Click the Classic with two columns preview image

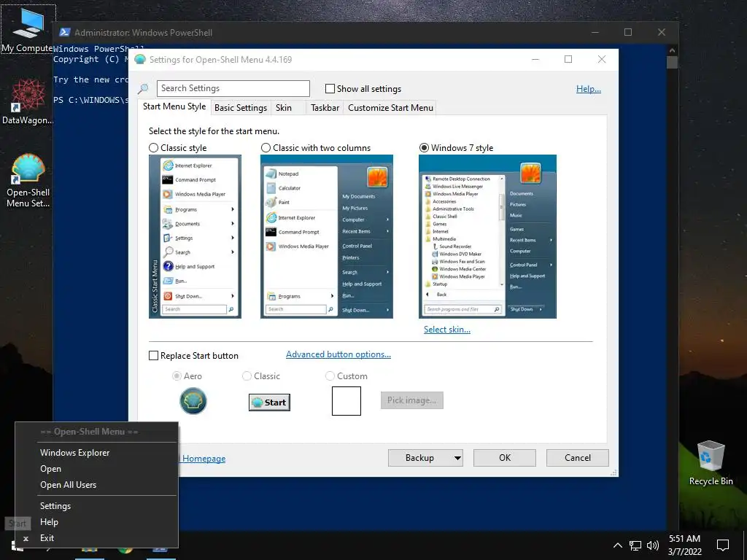click(x=327, y=237)
